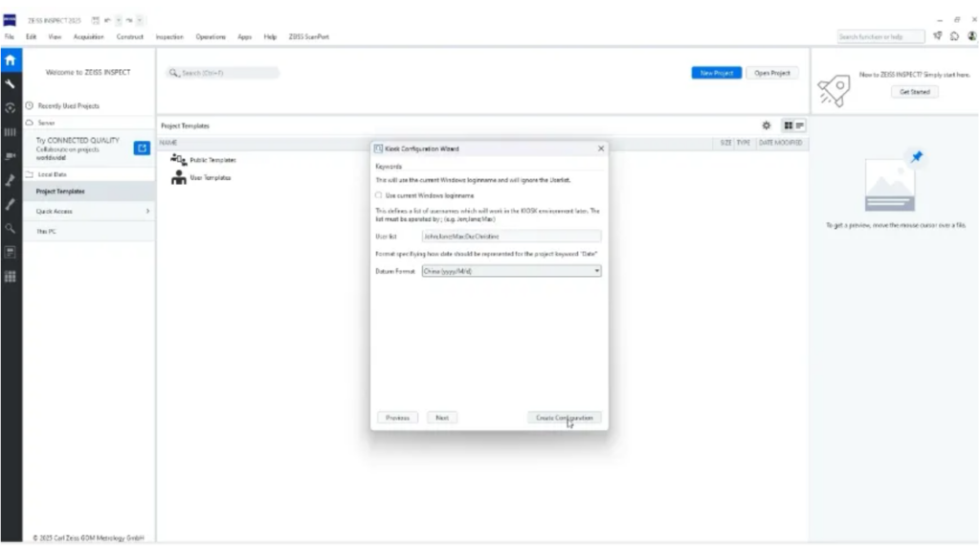Close the Kiosk Configuration Wizard dialog

click(601, 148)
